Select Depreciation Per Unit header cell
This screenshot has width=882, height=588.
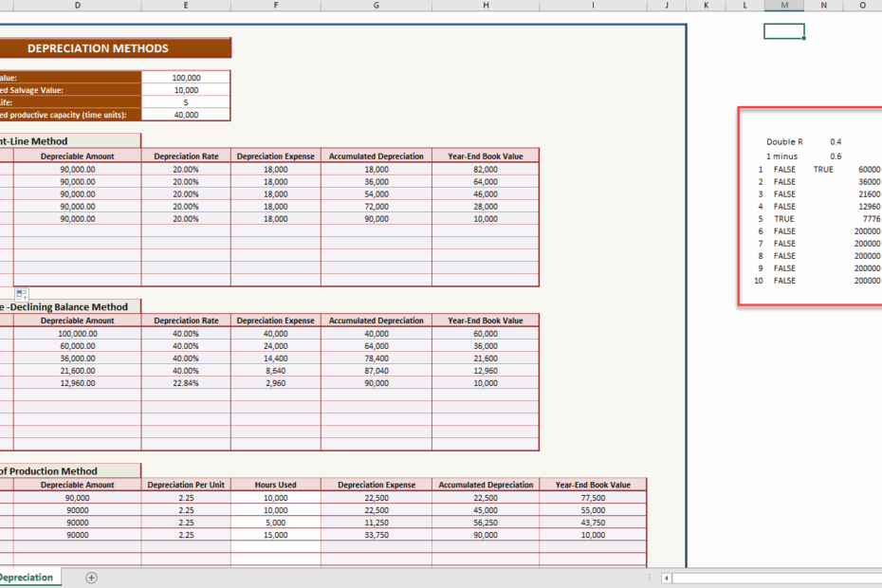coord(186,485)
